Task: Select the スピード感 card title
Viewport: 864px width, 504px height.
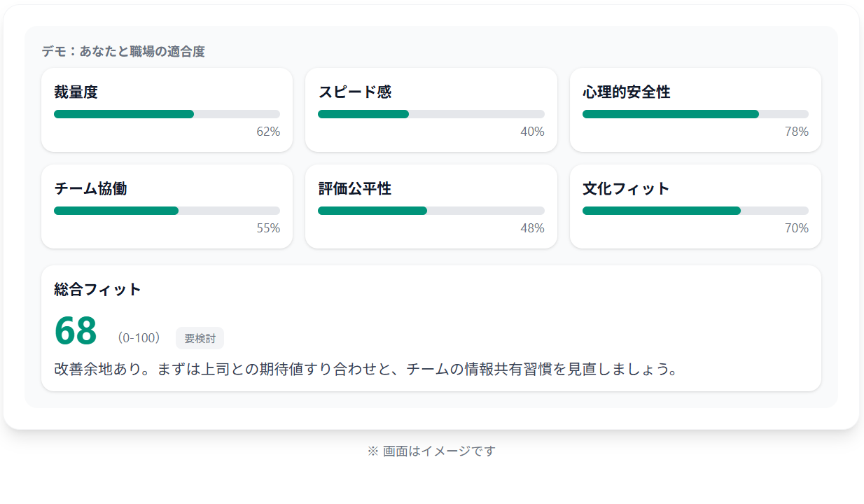Action: pos(354,92)
